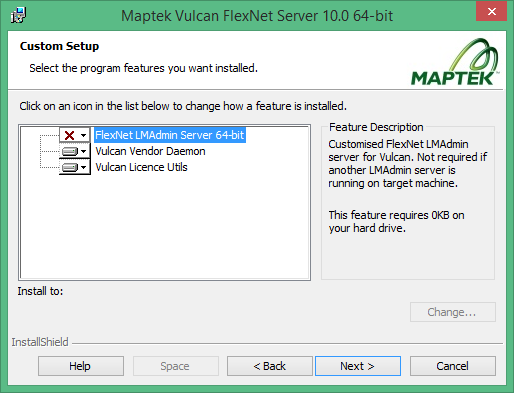This screenshot has height=393, width=514.
Task: Open the Vulcan Licence Utils drive icon
Action: (x=70, y=167)
